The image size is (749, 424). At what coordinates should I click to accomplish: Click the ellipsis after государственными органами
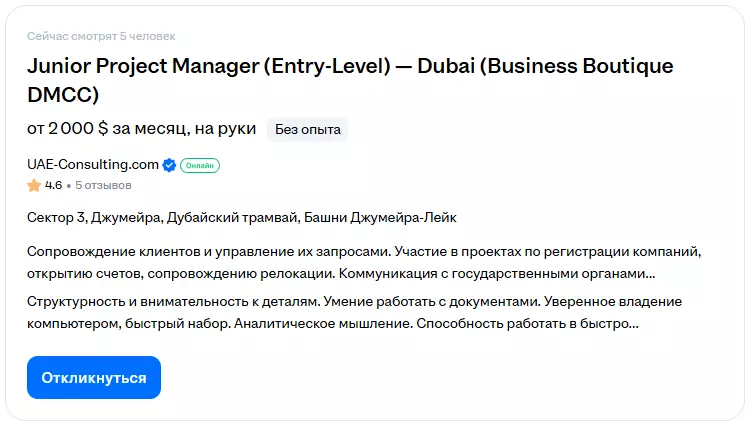coord(650,272)
